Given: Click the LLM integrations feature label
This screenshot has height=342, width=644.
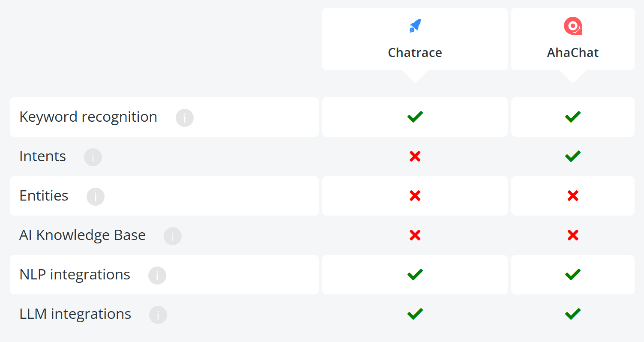Looking at the screenshot, I should 75,314.
